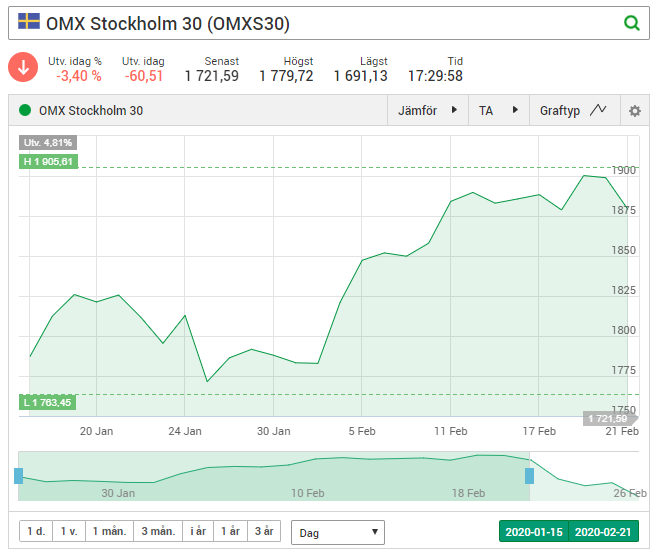Select the 1 d. time range
Image resolution: width=653 pixels, height=553 pixels.
[x=36, y=531]
